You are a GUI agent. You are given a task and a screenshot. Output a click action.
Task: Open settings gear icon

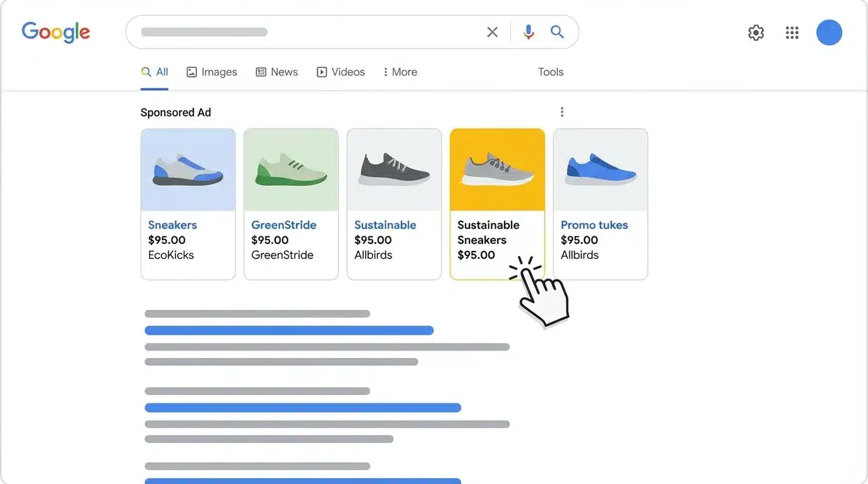756,33
